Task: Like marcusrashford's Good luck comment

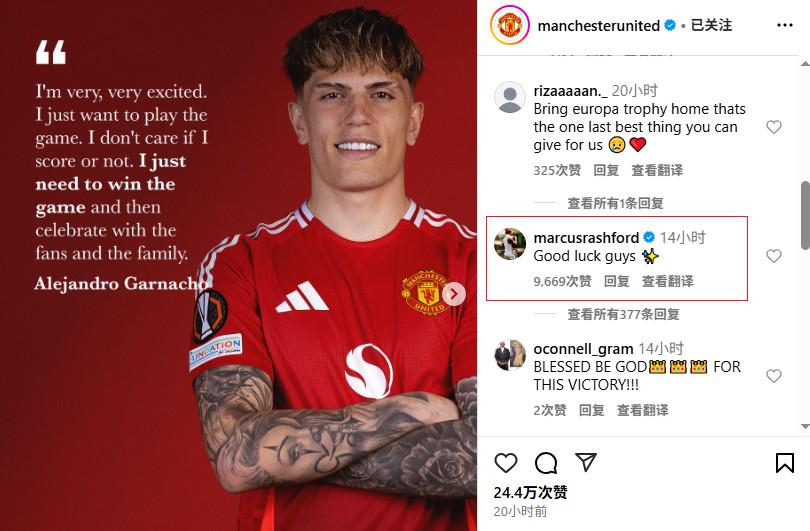Action: [x=773, y=256]
